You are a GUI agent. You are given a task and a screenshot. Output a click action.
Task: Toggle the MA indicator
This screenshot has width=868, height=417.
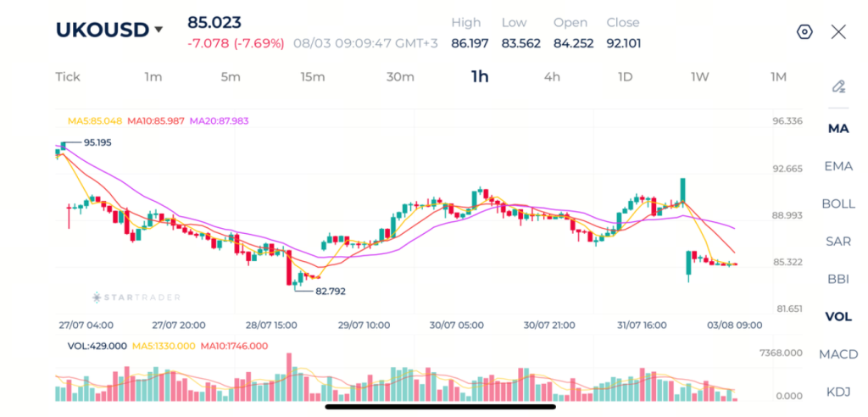pos(838,129)
